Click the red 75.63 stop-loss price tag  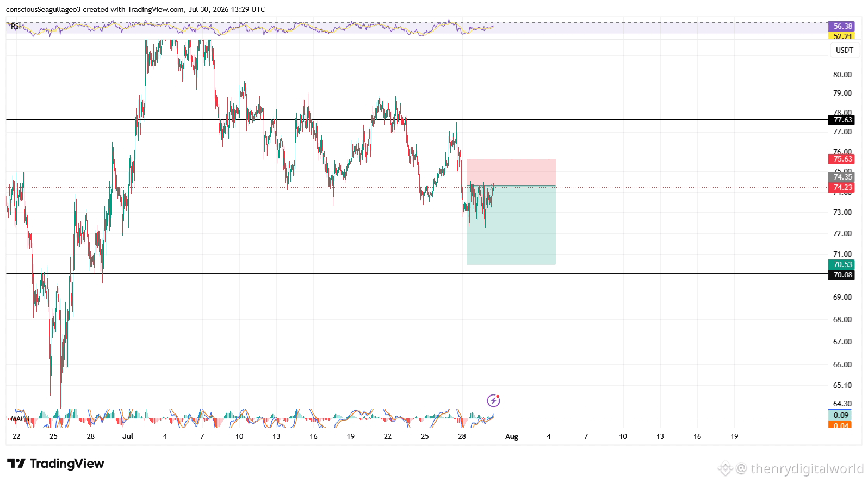(842, 159)
